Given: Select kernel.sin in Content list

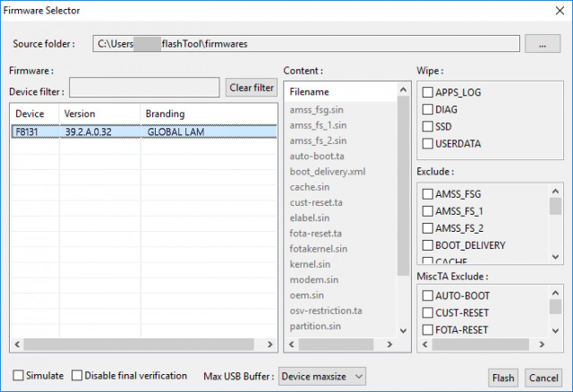Looking at the screenshot, I should [x=310, y=264].
